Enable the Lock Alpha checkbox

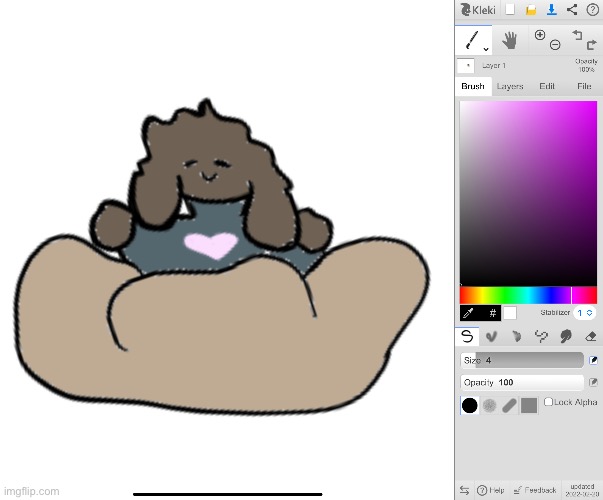coord(548,402)
